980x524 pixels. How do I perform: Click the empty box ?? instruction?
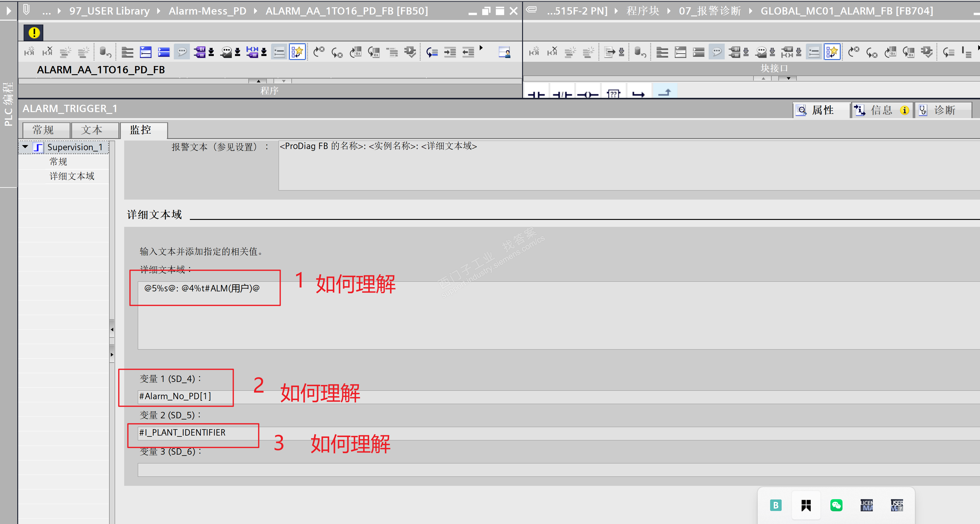(613, 94)
